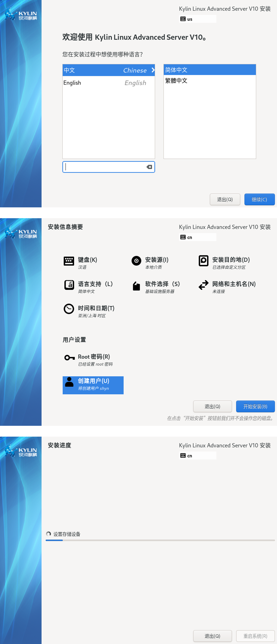
Task: Click the package icon for 软件选择(S)
Action: coord(136,286)
